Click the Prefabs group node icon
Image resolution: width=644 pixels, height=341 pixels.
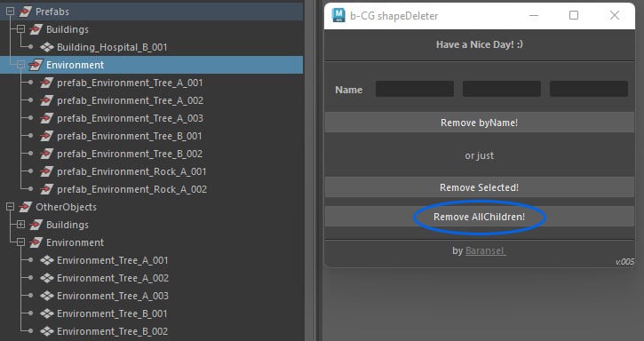coord(25,12)
